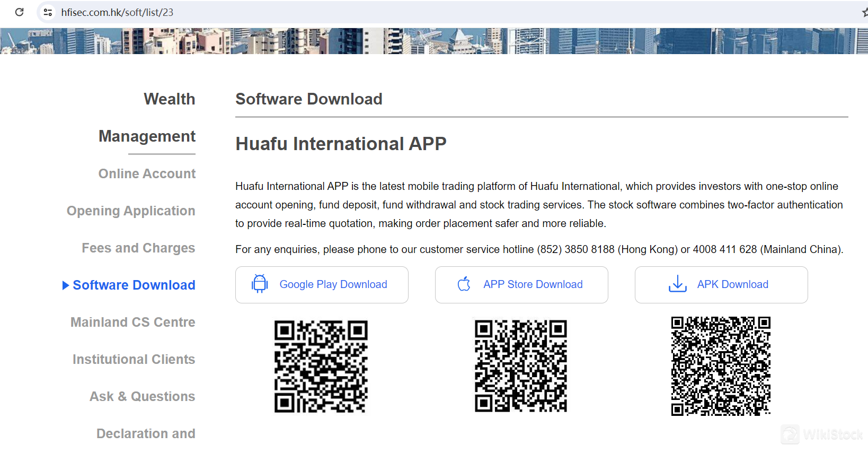Click the city skyline banner image
The image size is (868, 453).
coord(434,41)
